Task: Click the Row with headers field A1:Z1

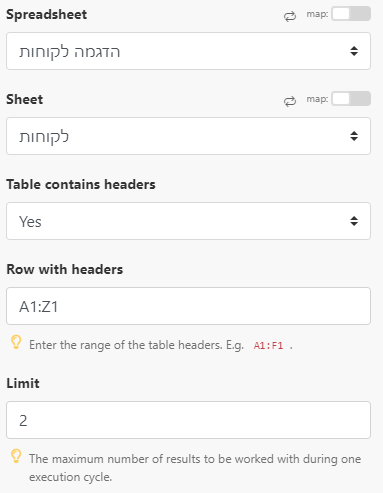Action: [188, 306]
